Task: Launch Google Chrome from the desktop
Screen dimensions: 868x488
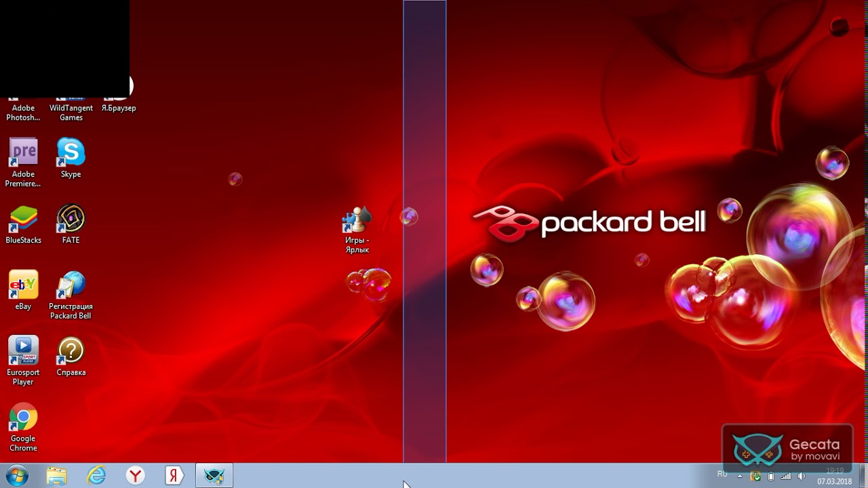Action: 23,428
